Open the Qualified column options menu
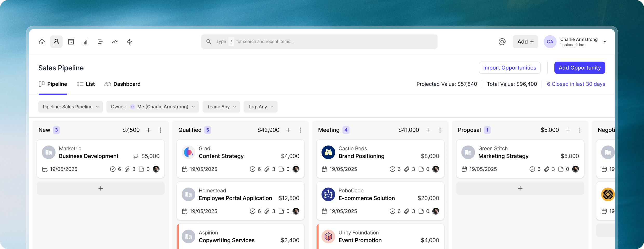Image resolution: width=644 pixels, height=249 pixels. (x=300, y=130)
